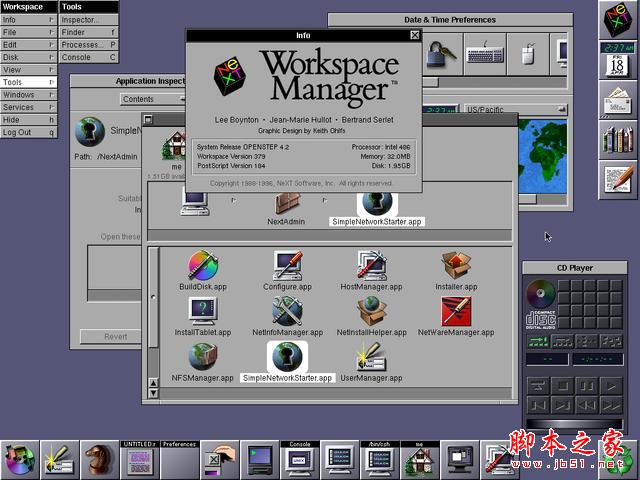Rewind the CD track
This screenshot has height=480, width=640.
[587, 405]
